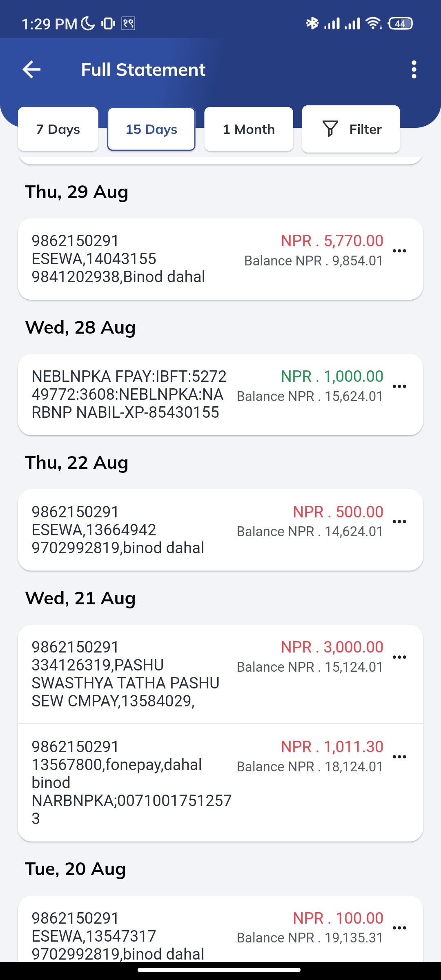This screenshot has width=441, height=980.
Task: Select the 7 Days range
Action: pyautogui.click(x=58, y=129)
